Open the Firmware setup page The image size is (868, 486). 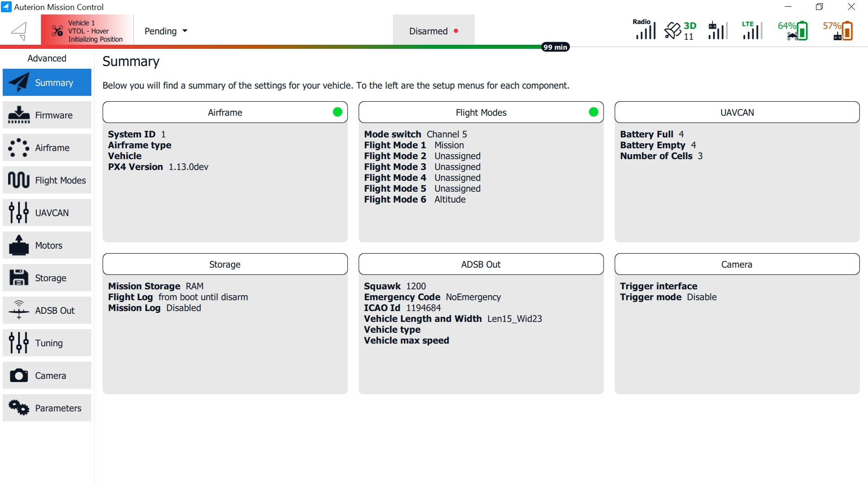(47, 115)
